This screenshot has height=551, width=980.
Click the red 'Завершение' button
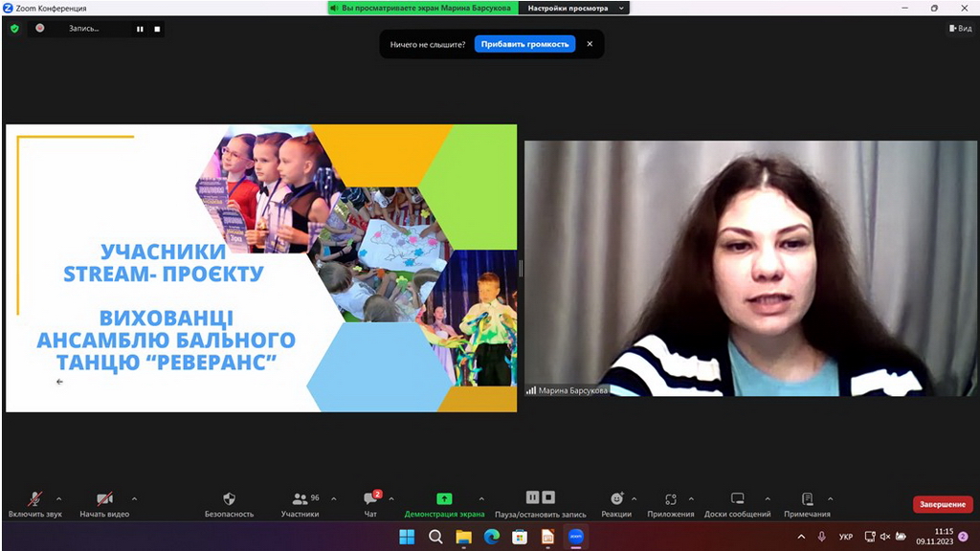[x=942, y=504]
